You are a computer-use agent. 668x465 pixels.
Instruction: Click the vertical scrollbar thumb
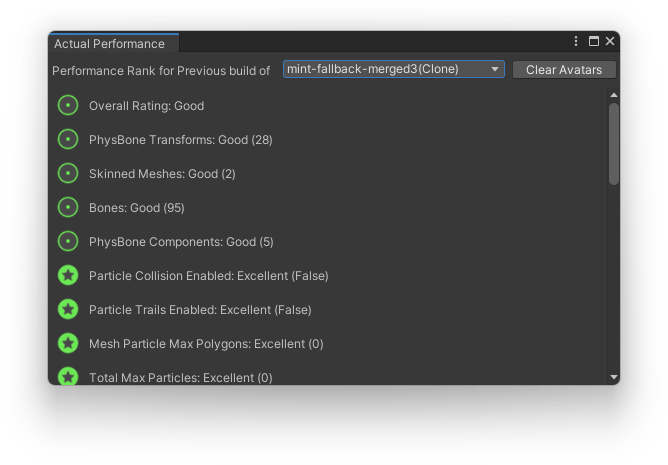click(614, 143)
